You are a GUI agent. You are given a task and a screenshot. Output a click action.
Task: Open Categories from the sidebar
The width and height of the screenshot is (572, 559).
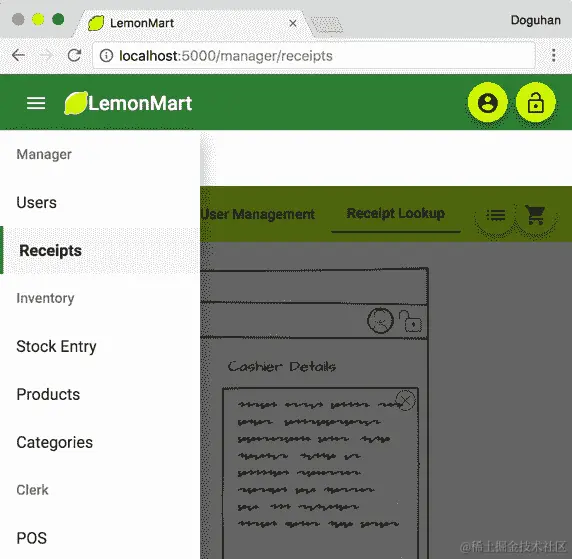pos(100,442)
